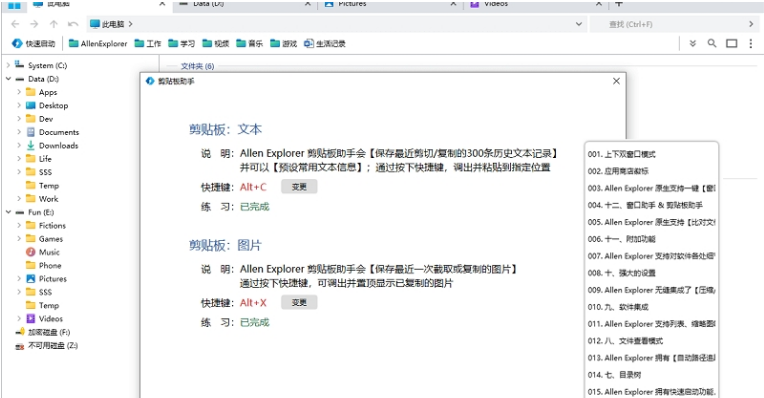Screen dimensions: 764x398
Task: Close the Pictures tab
Action: [x=453, y=4]
